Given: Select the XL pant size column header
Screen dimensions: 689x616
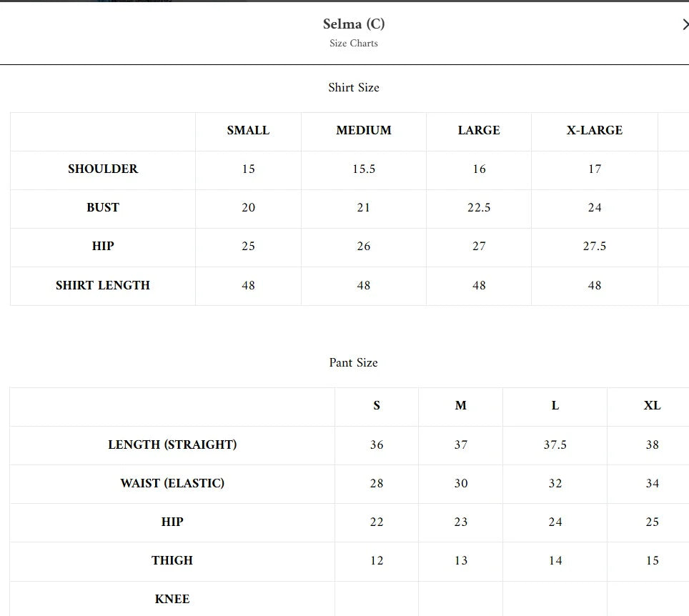Looking at the screenshot, I should (652, 405).
